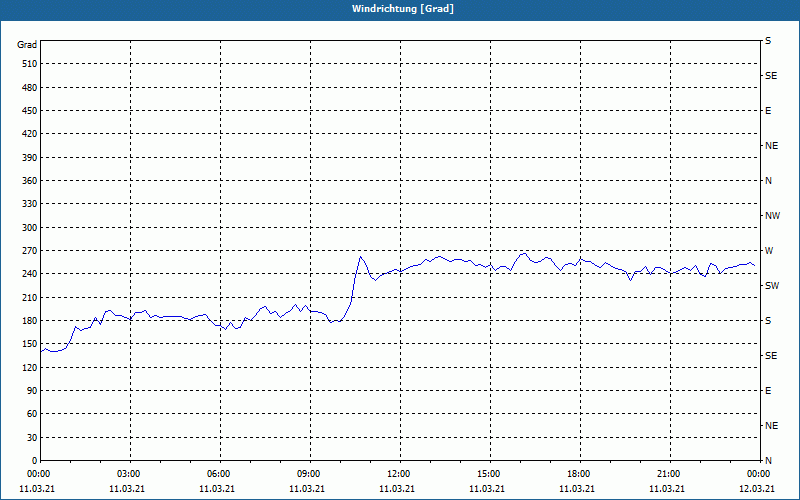Select the E compass label on the 450 gridline
Viewport: 800px width, 500px height.
click(768, 111)
